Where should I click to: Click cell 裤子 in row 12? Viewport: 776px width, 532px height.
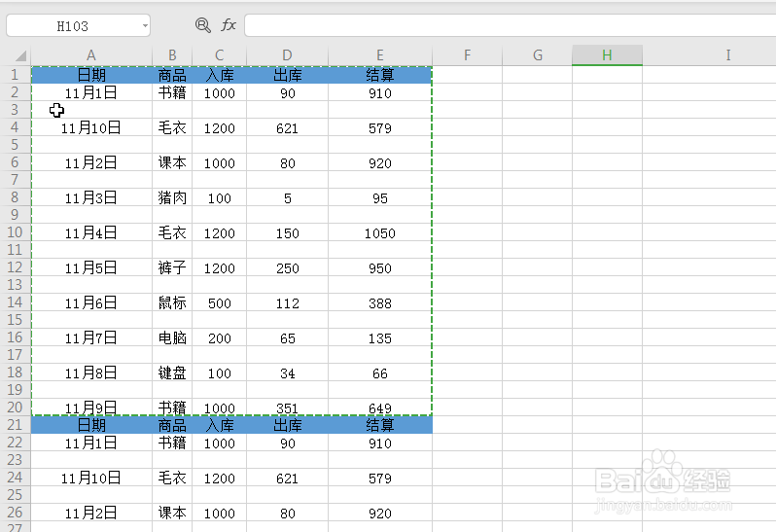click(172, 267)
